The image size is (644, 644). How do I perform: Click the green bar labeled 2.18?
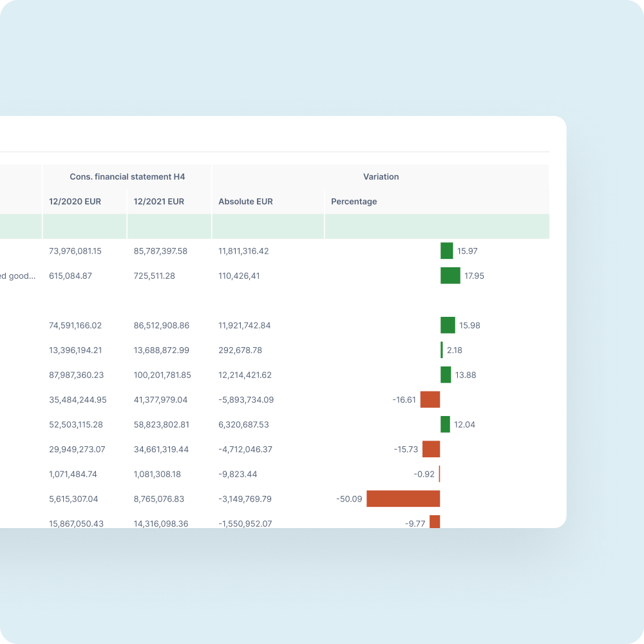(442, 350)
